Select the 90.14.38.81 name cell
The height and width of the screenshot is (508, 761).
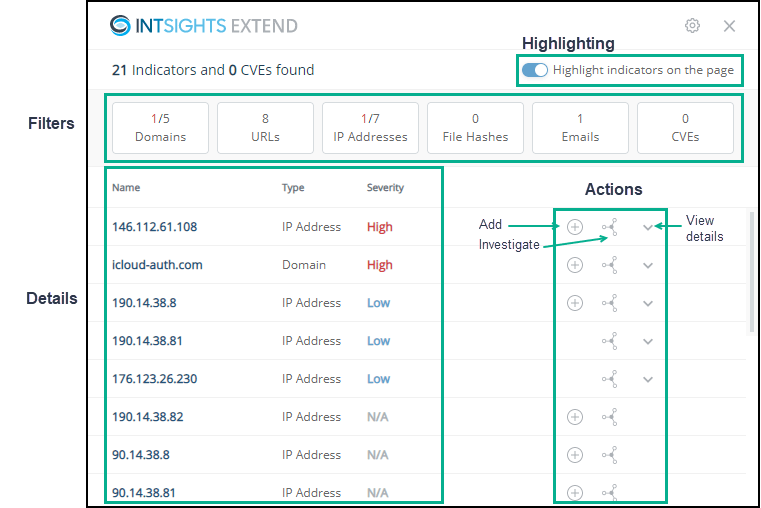click(x=144, y=492)
